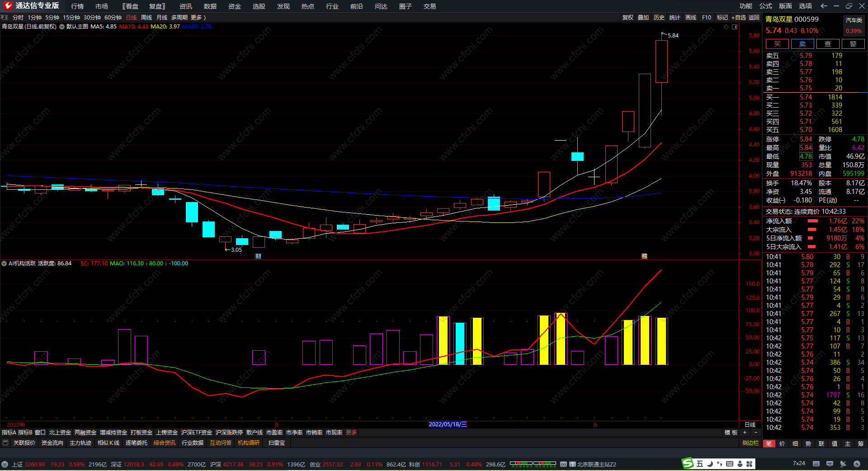Open the 选项 menu

point(806,6)
